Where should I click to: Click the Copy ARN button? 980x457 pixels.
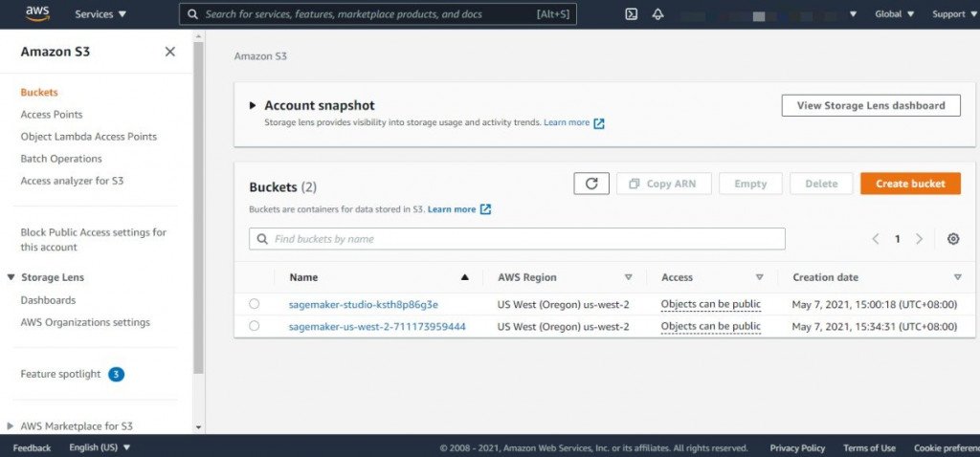pyautogui.click(x=664, y=184)
